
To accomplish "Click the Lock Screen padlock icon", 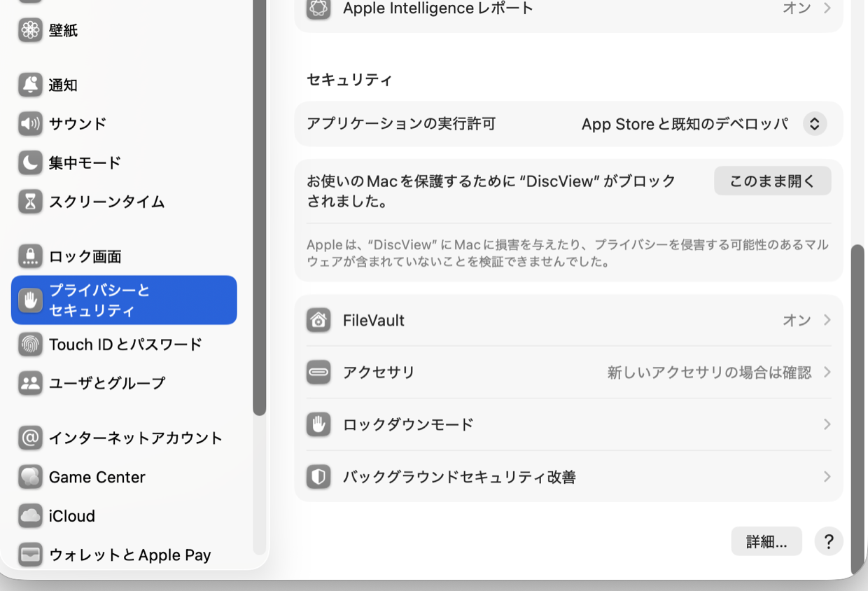I will (x=30, y=256).
